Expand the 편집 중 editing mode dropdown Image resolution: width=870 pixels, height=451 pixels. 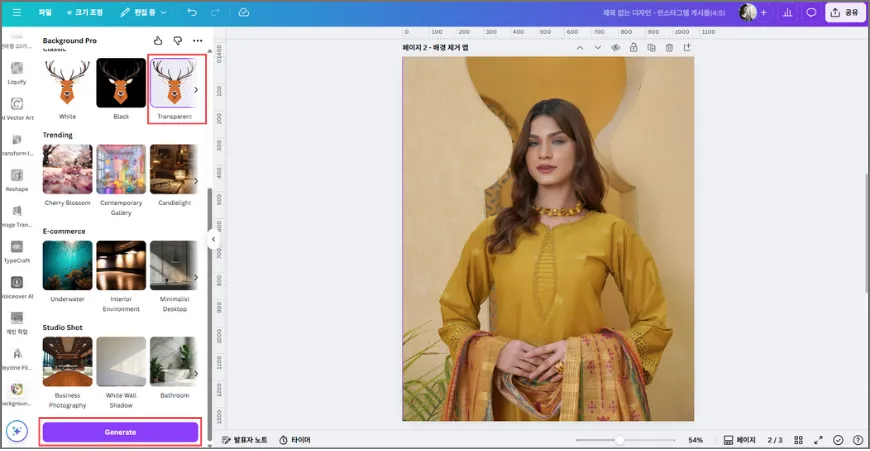144,12
